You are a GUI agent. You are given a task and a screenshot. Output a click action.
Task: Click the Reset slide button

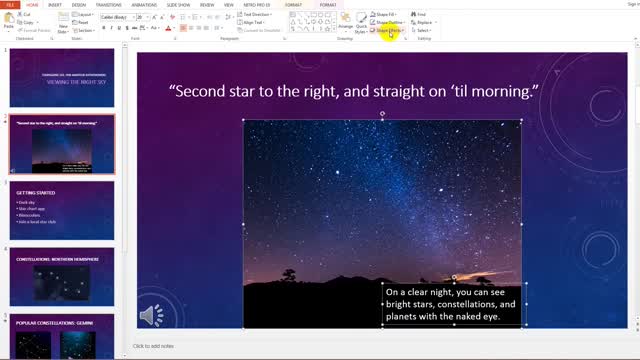80,22
